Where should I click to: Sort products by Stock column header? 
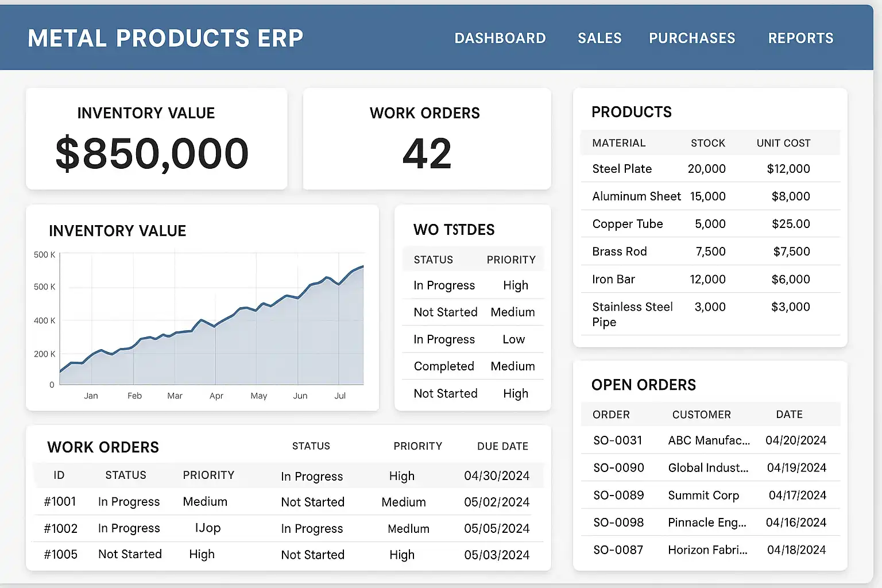[707, 143]
